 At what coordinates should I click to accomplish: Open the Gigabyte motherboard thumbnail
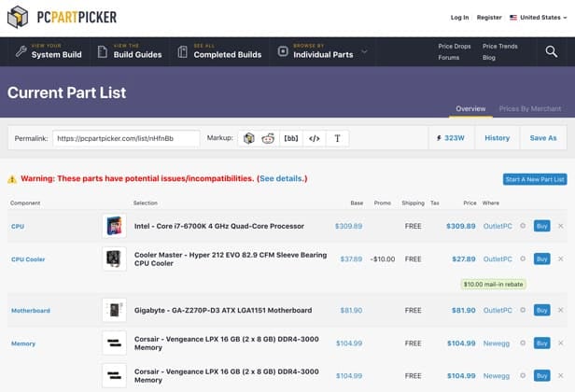click(115, 310)
